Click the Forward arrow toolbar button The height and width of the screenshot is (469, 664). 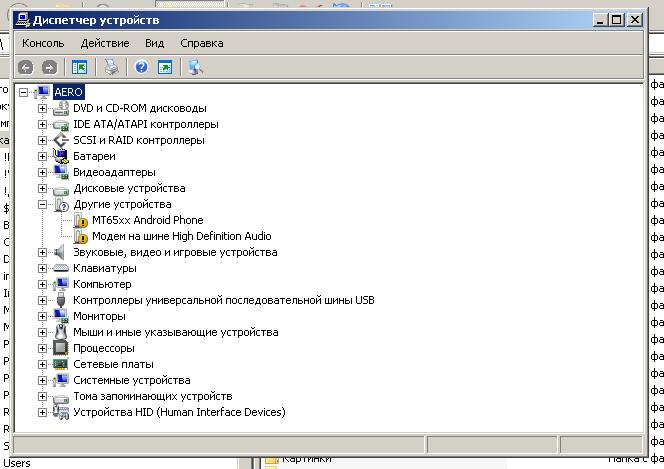click(x=49, y=67)
